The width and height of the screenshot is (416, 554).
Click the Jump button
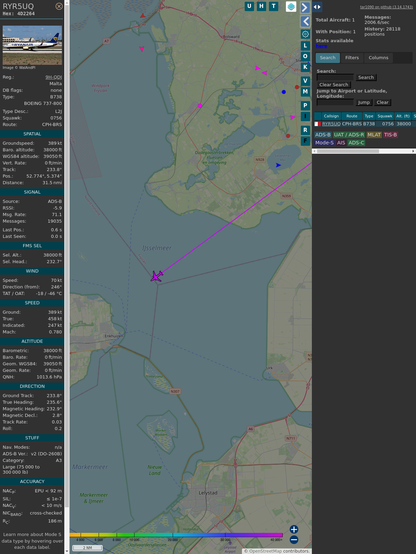[364, 102]
